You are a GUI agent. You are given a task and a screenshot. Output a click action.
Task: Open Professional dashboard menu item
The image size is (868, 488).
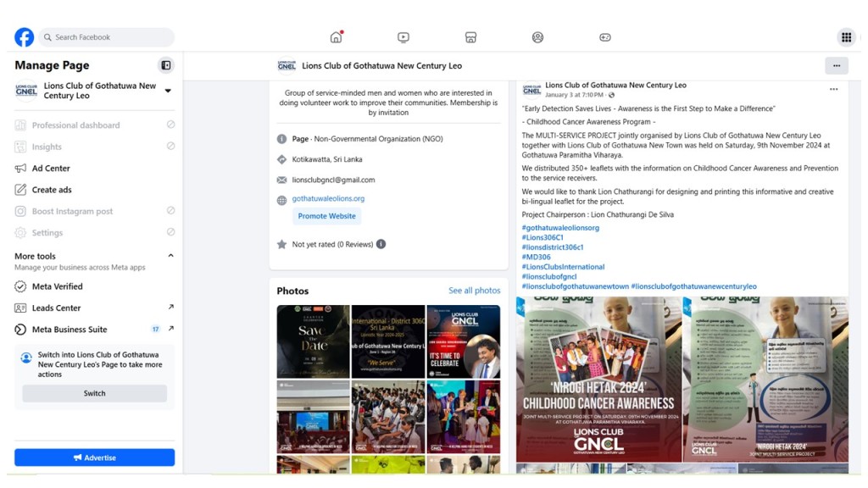pyautogui.click(x=95, y=125)
